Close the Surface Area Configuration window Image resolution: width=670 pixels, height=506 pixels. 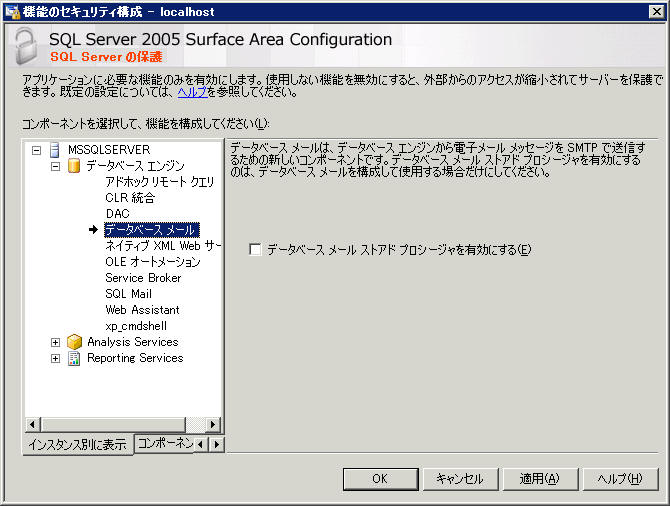656,12
